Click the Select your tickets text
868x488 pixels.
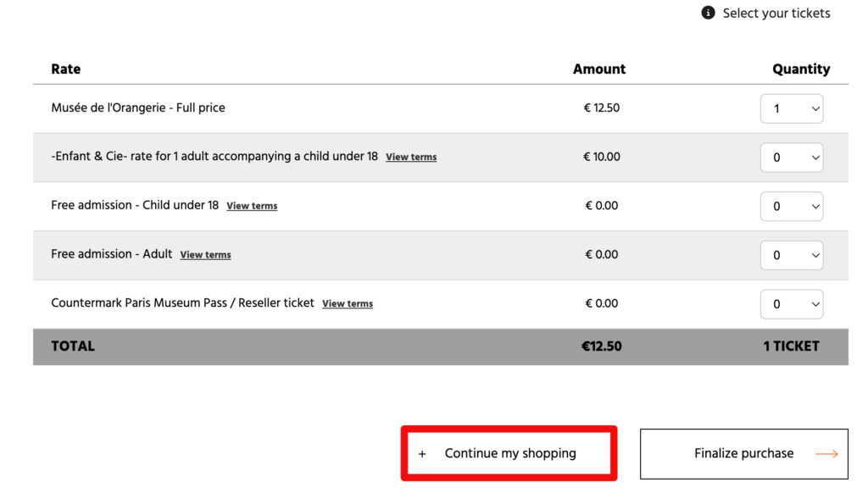click(x=776, y=13)
